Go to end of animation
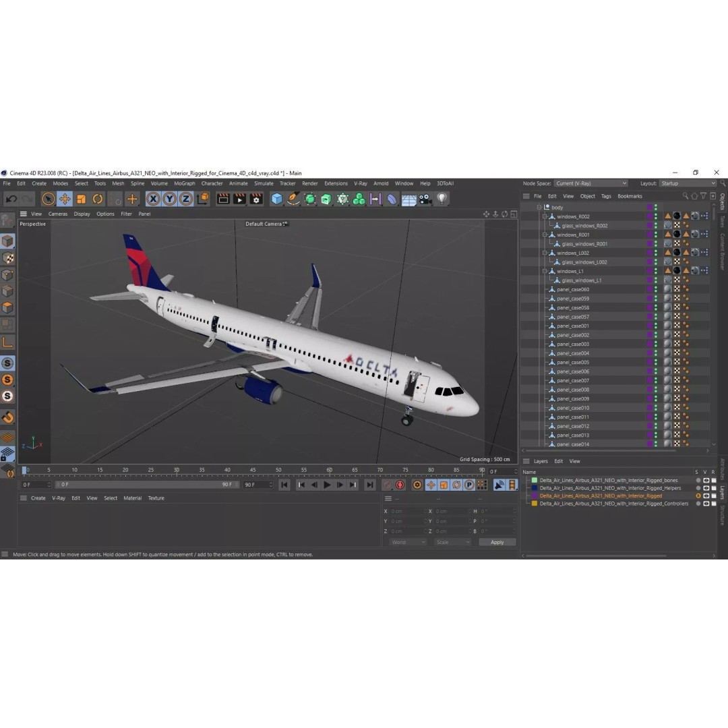Viewport: 728px width, 728px height. (369, 485)
